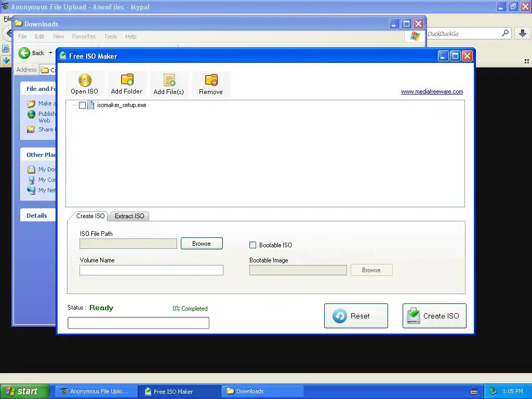The width and height of the screenshot is (532, 399).
Task: Switch to the Create ISO tab
Action: coord(90,216)
